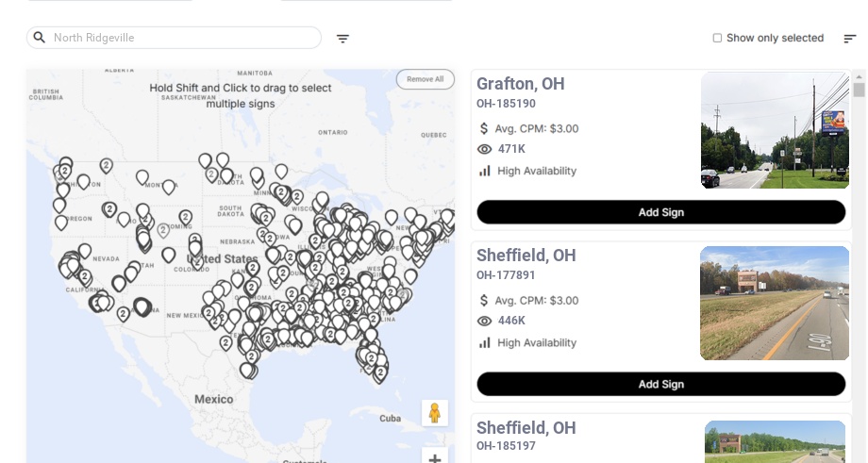Click the eye impressions icon for OH-177891

485,321
